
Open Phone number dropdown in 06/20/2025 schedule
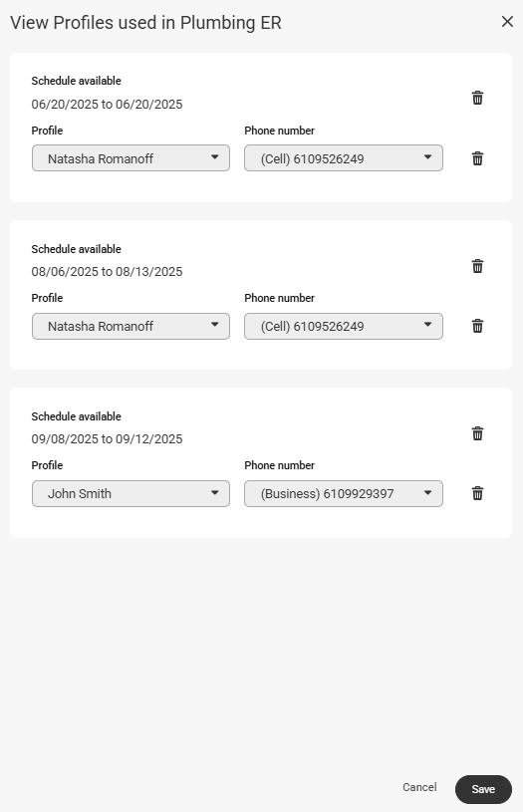[x=344, y=158]
